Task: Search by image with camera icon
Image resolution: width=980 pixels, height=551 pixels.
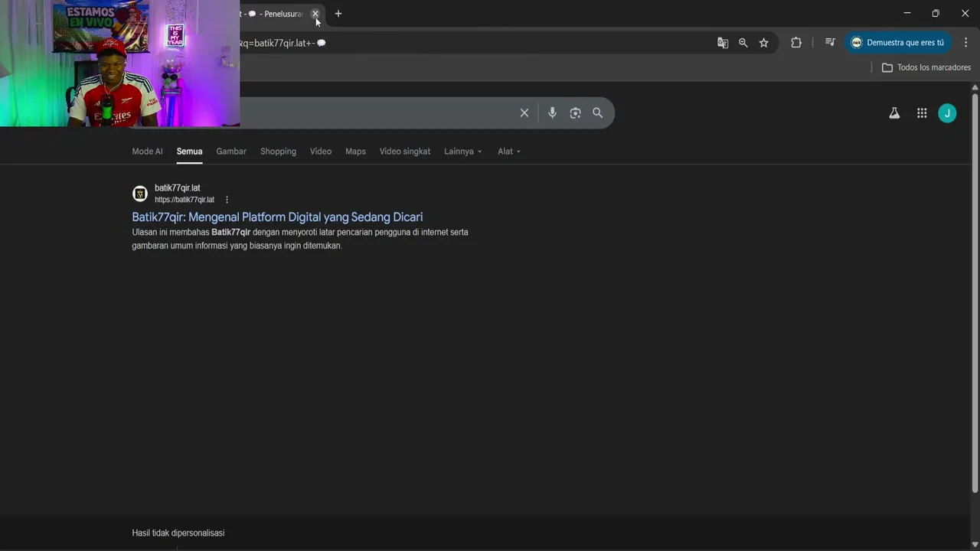Action: click(575, 113)
